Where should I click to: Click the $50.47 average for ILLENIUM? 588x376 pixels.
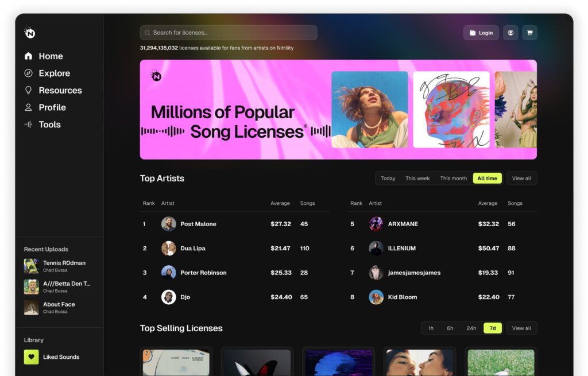pyautogui.click(x=488, y=248)
